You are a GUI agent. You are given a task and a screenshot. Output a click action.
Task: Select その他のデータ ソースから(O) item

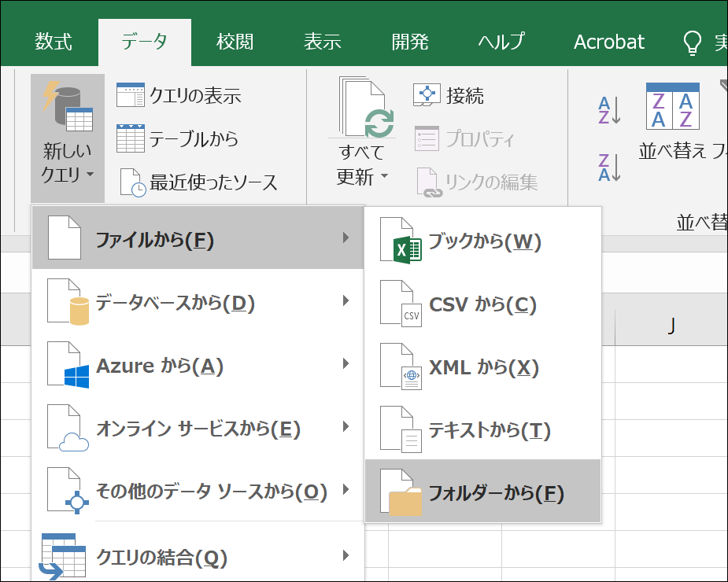198,490
